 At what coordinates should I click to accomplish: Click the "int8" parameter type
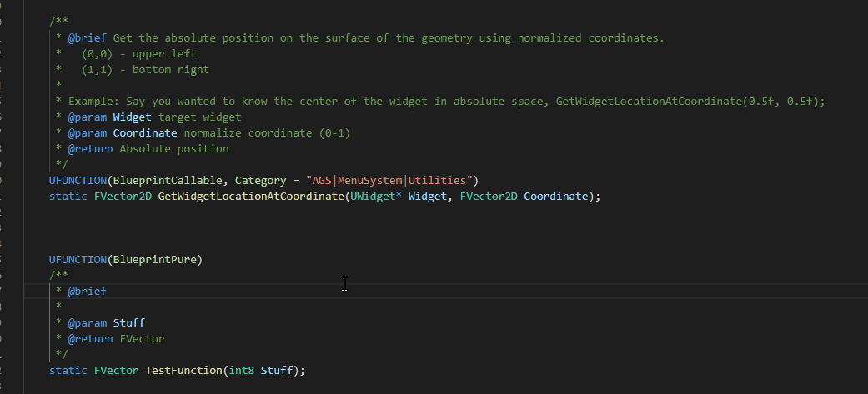point(241,370)
